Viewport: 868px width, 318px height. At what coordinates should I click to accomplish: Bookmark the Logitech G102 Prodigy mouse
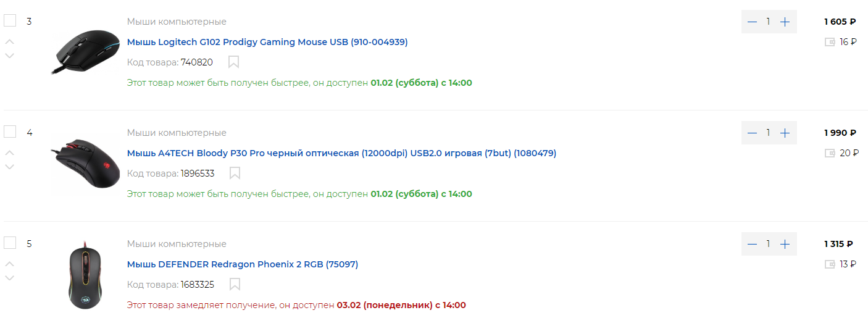click(x=234, y=62)
